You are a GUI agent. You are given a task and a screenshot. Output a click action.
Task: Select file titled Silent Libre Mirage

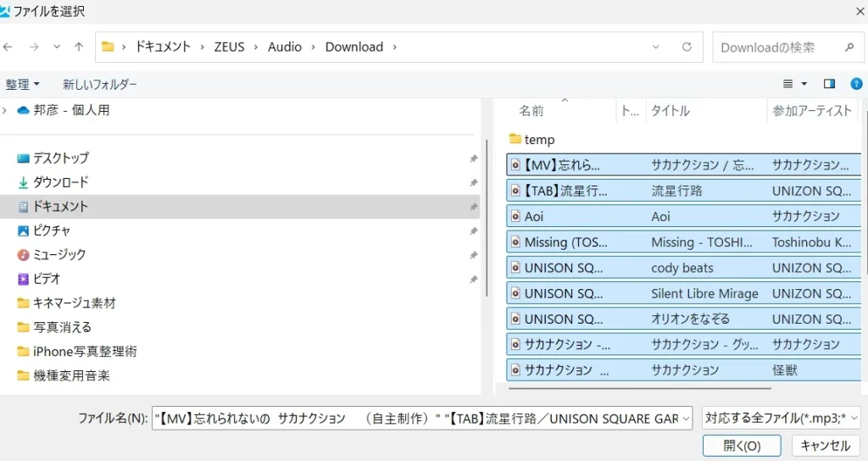[x=684, y=293]
